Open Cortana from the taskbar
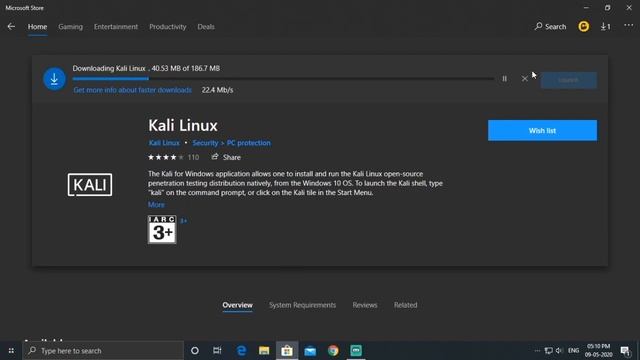 tap(195, 351)
